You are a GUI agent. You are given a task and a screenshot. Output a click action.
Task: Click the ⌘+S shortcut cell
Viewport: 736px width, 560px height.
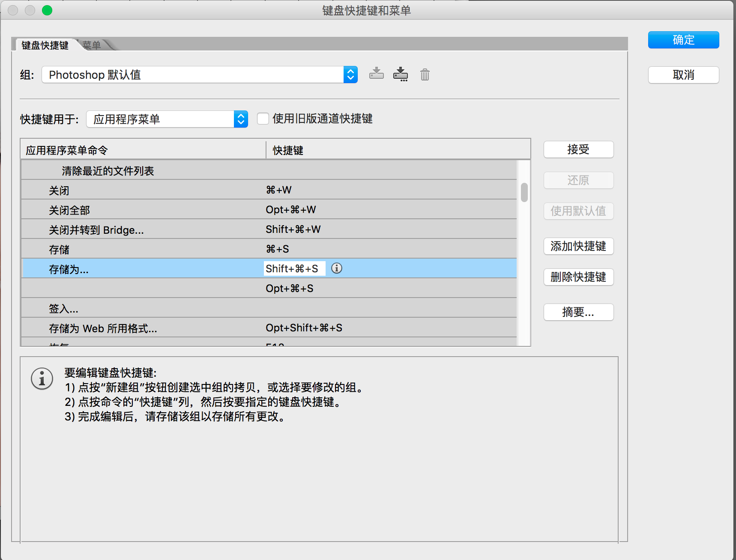(x=277, y=249)
